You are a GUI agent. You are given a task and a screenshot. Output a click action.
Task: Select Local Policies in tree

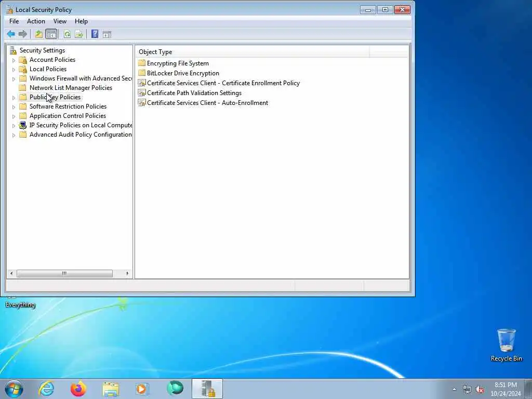point(48,69)
